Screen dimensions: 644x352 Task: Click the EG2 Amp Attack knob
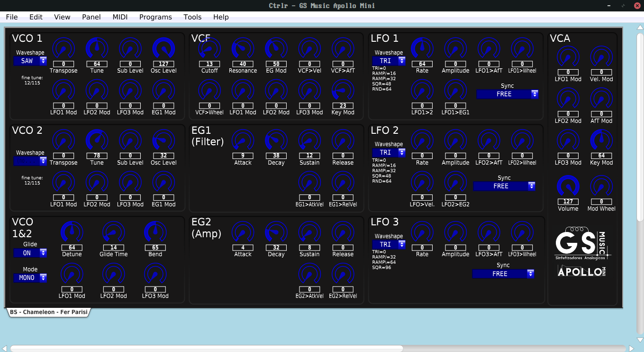tap(243, 232)
